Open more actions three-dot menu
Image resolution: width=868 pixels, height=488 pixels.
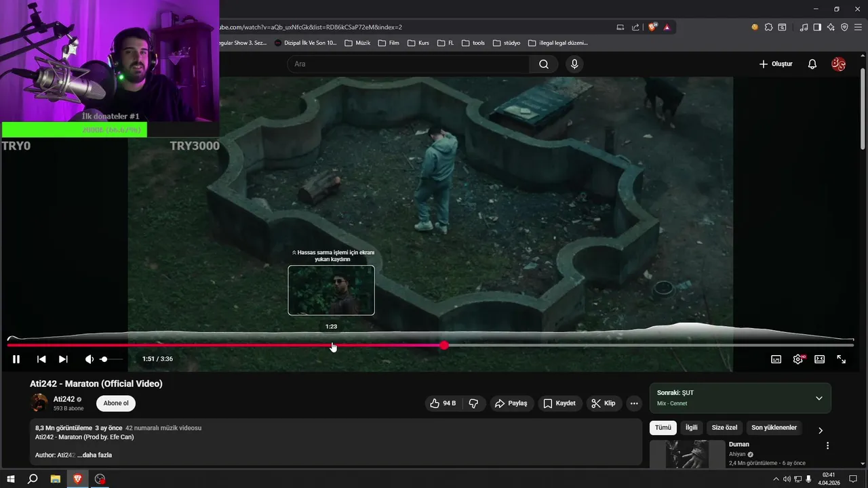click(x=634, y=403)
